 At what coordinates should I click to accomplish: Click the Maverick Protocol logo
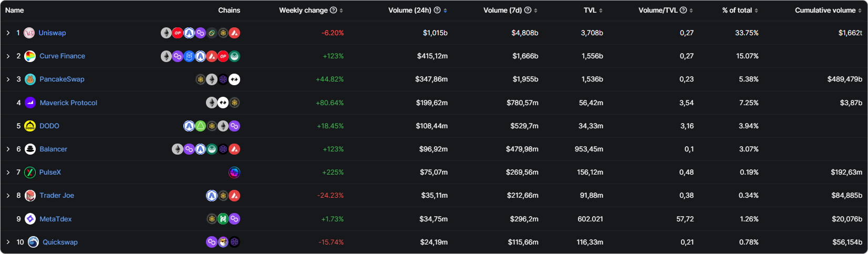pyautogui.click(x=30, y=103)
